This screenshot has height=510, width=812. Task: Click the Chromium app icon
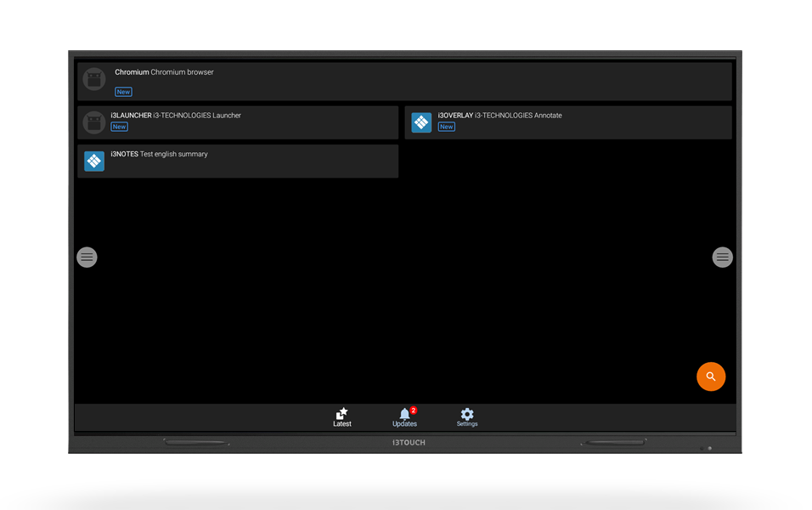click(94, 80)
